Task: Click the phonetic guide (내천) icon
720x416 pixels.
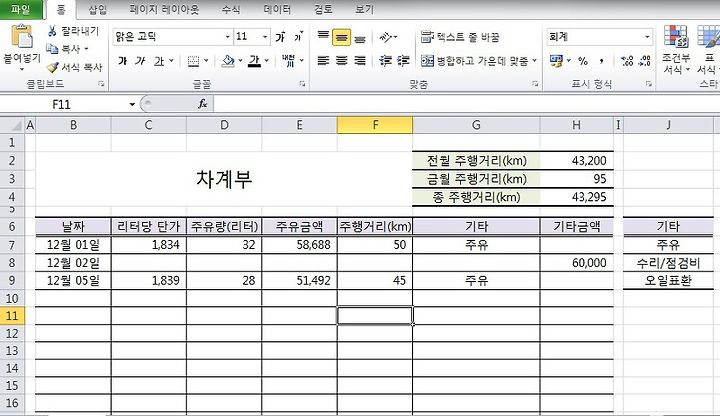Action: [288, 61]
